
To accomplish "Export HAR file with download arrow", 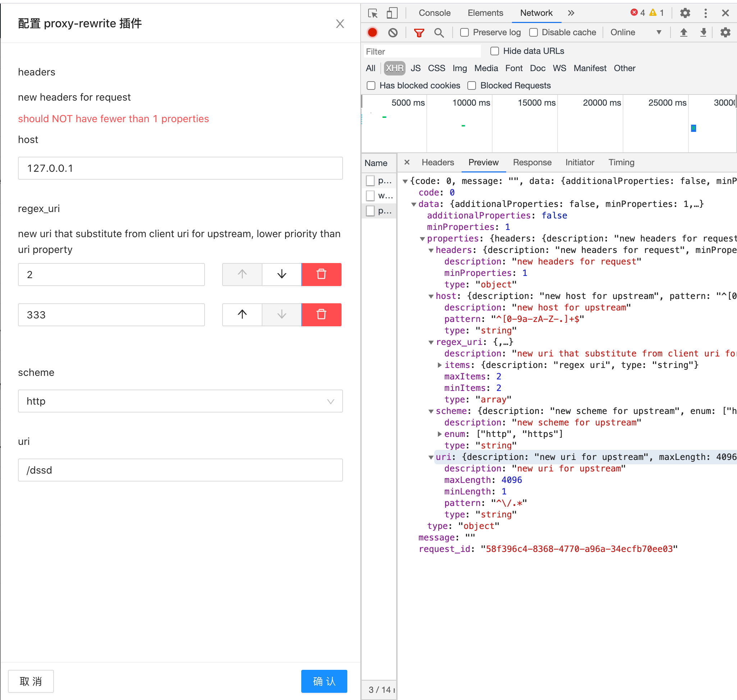I will (704, 32).
